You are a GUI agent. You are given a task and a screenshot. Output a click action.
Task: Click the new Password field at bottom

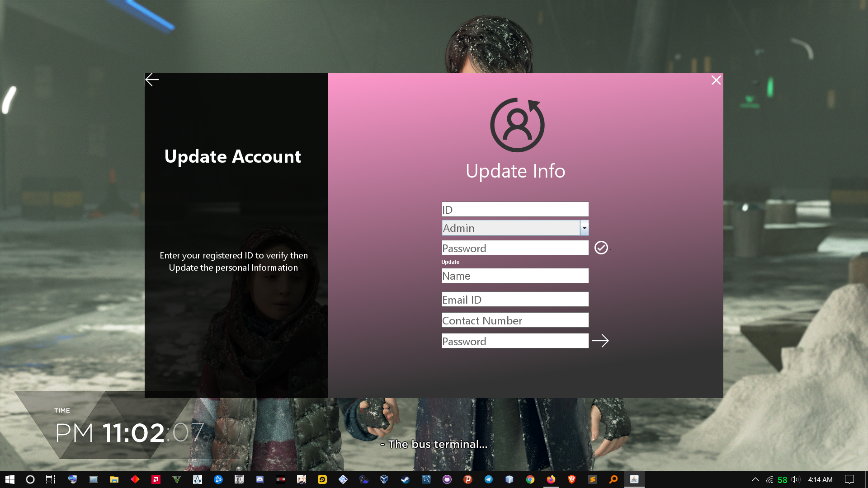(515, 341)
